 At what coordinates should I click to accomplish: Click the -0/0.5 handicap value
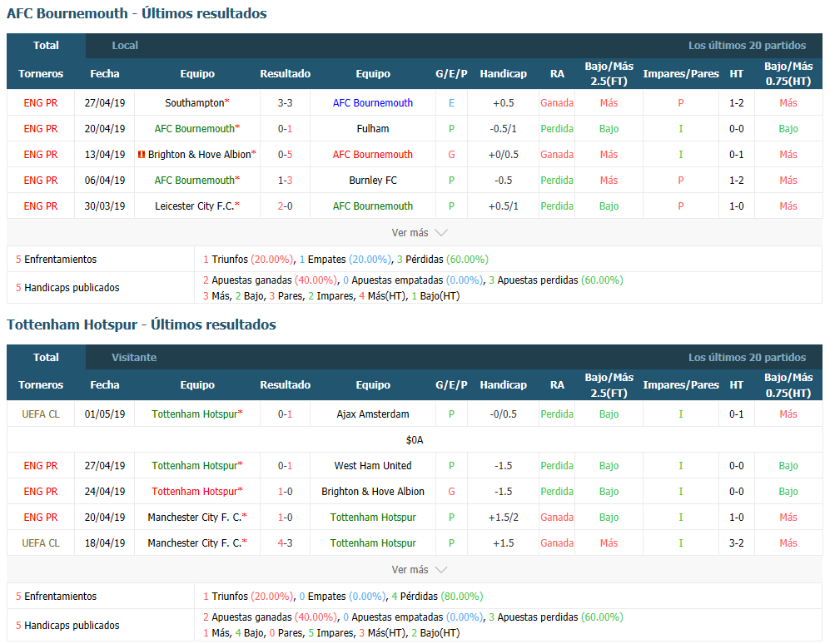[x=504, y=414]
